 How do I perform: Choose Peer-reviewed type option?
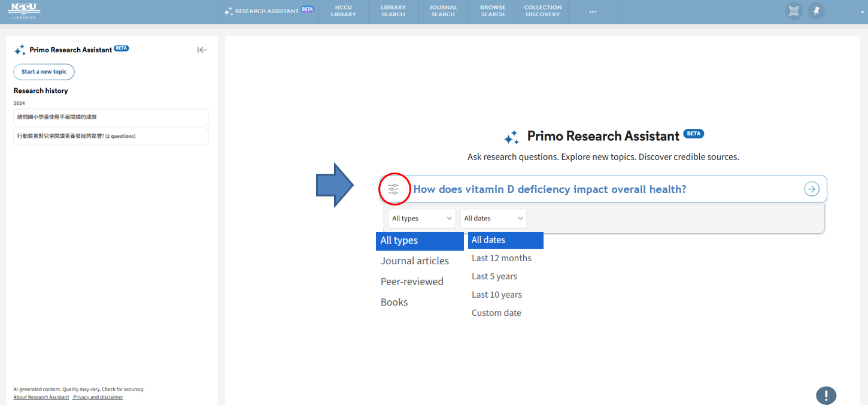coord(412,282)
